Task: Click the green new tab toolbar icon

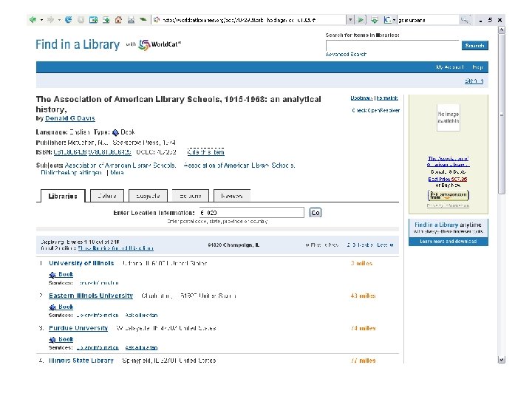Action: [106, 20]
